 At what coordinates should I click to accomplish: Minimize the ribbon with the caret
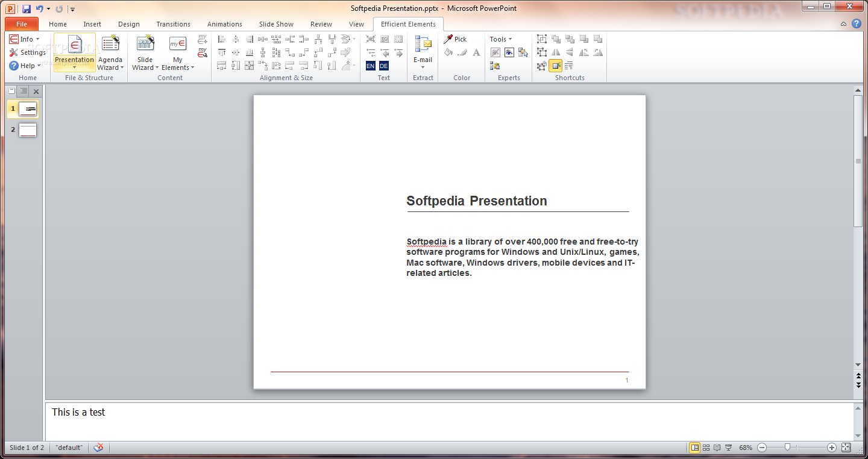[844, 24]
